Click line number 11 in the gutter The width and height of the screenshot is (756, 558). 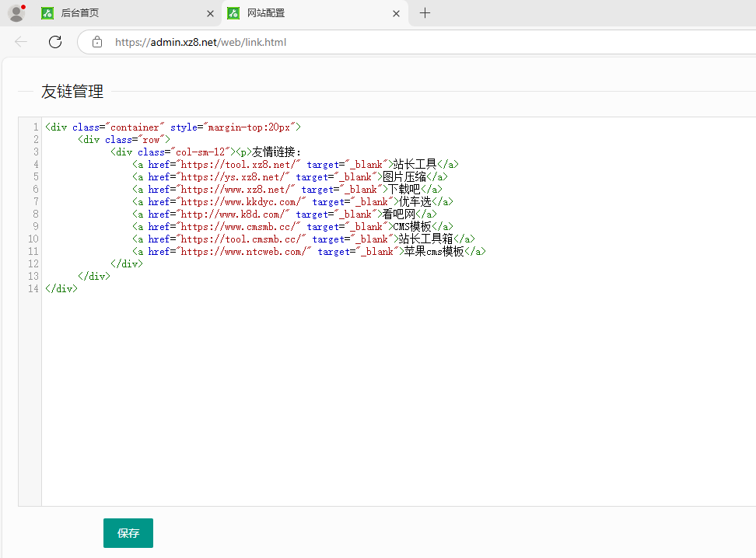coord(33,252)
